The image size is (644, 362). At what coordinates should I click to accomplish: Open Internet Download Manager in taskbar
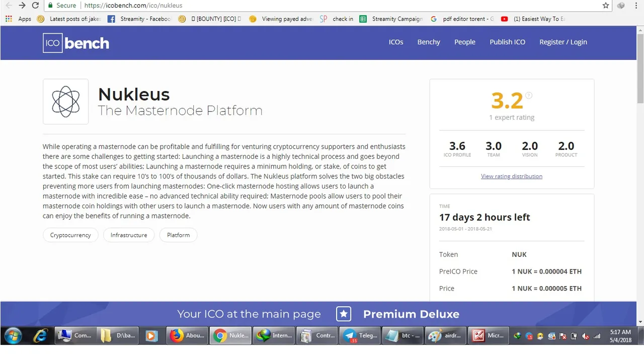pos(273,335)
